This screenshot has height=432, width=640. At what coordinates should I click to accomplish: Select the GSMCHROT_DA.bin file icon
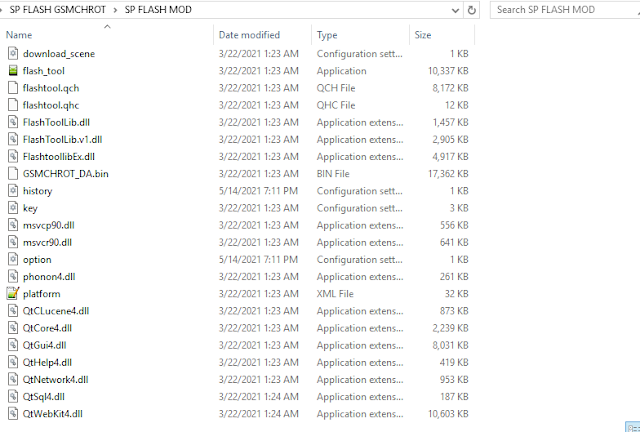tap(13, 174)
